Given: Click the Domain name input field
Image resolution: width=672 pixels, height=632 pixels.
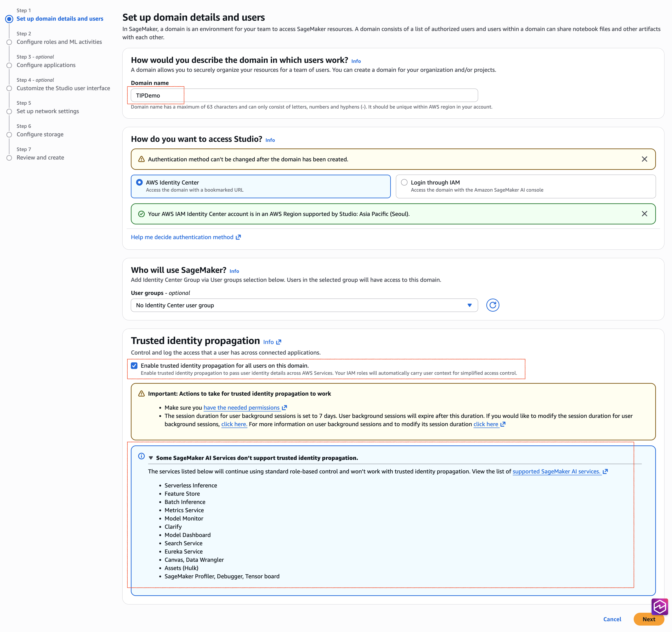Looking at the screenshot, I should pyautogui.click(x=304, y=95).
